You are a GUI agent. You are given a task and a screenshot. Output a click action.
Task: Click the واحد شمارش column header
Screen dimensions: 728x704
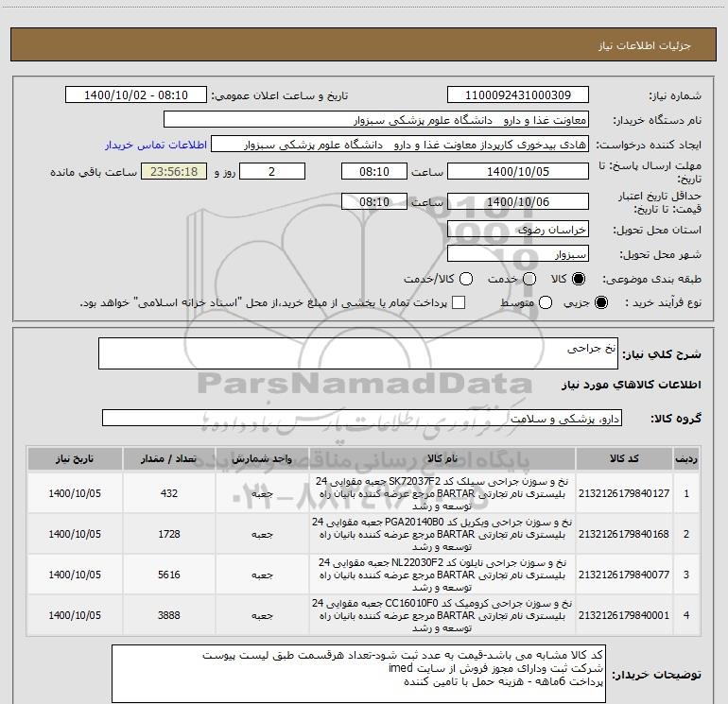click(x=262, y=458)
